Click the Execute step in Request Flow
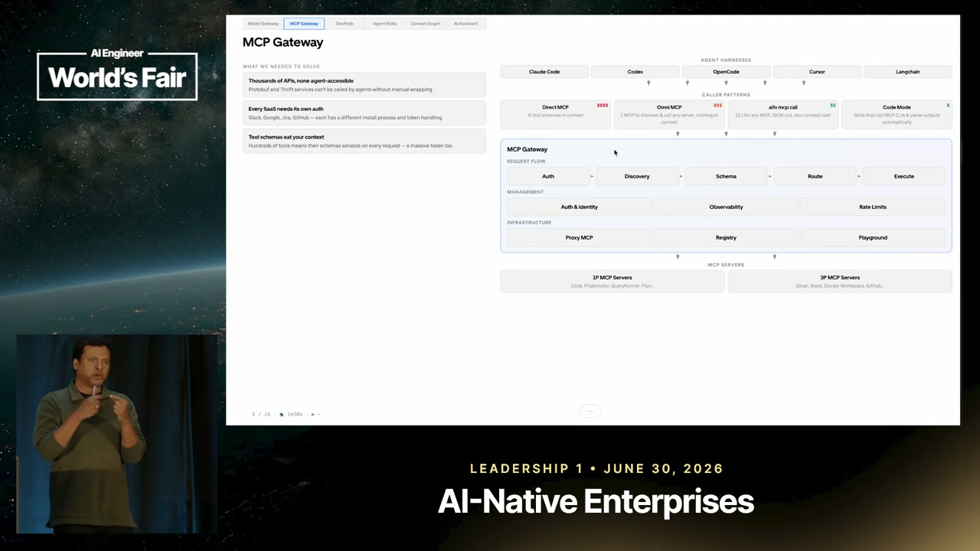The width and height of the screenshot is (980, 551). coord(904,177)
